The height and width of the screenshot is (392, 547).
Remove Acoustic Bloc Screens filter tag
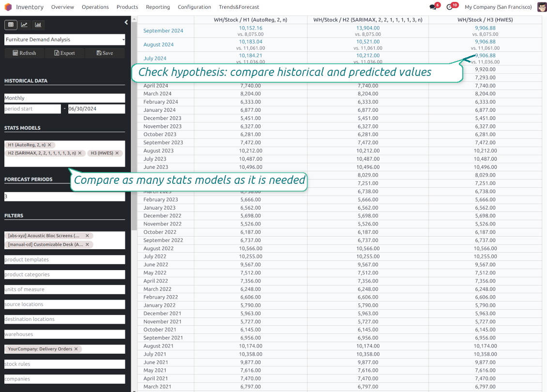[87, 236]
